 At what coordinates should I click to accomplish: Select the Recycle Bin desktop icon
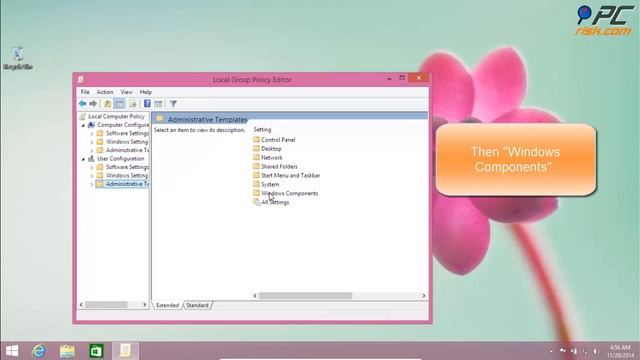[18, 59]
